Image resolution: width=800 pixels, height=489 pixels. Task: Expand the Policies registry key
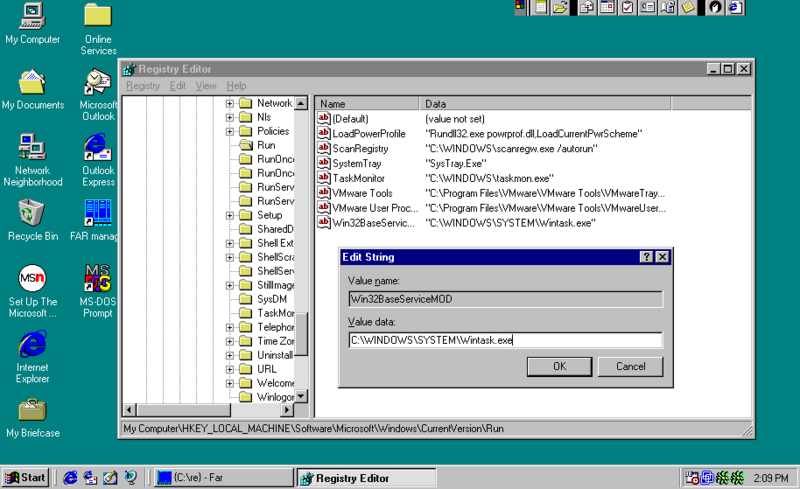pos(230,131)
